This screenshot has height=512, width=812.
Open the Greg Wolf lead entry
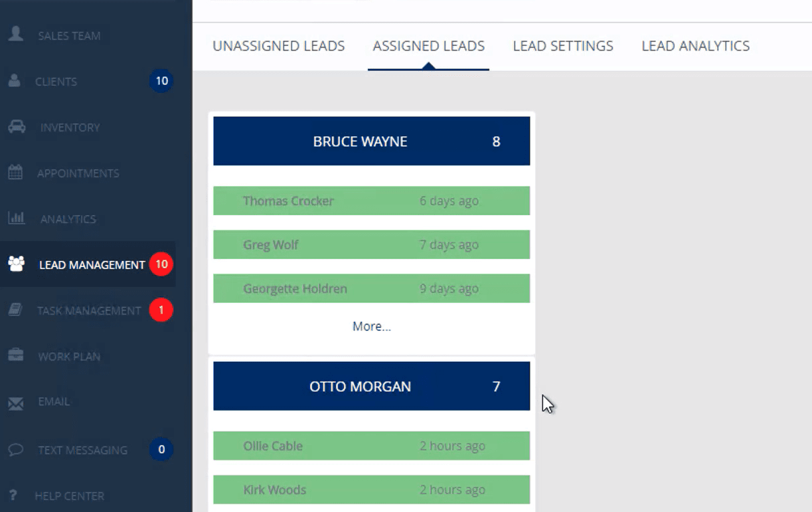click(x=371, y=244)
